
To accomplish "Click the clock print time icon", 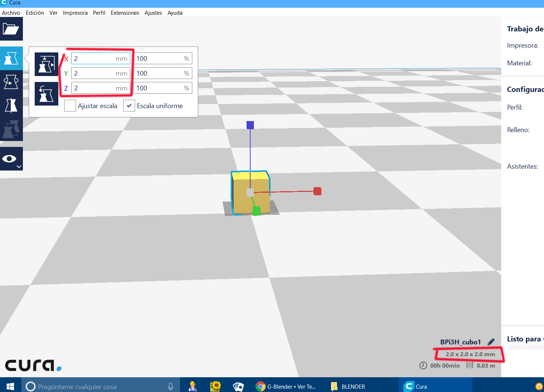I will [x=423, y=365].
